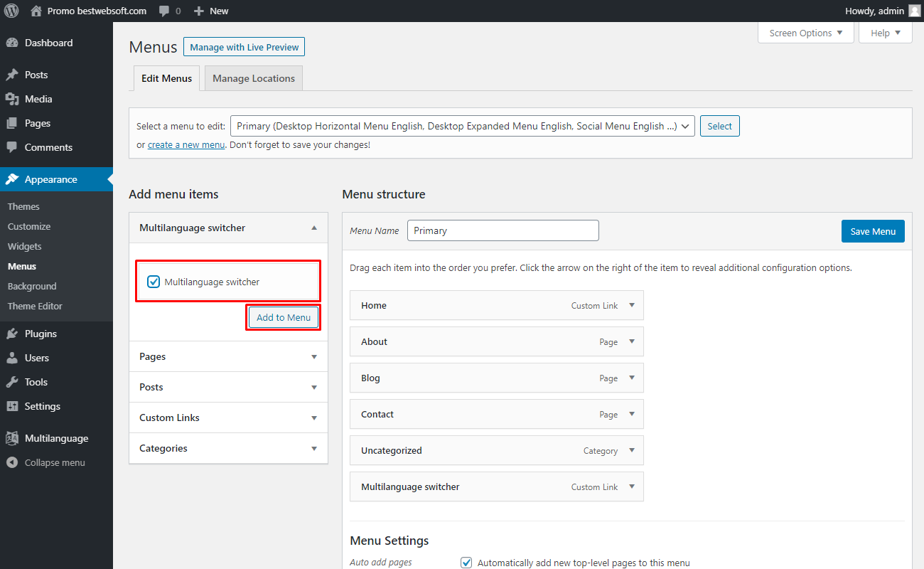Click the Posts pushpin icon

12,75
